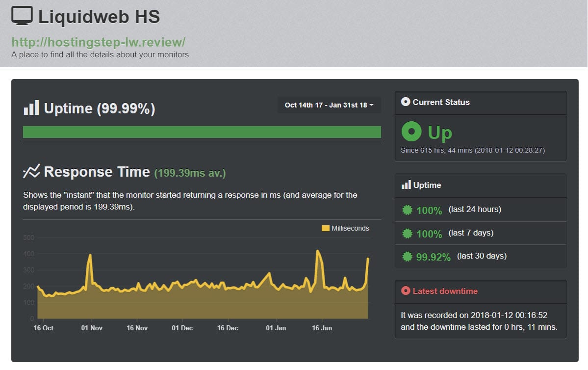The height and width of the screenshot is (370, 588).
Task: Click the Latest downtime panel title
Action: pyautogui.click(x=445, y=291)
